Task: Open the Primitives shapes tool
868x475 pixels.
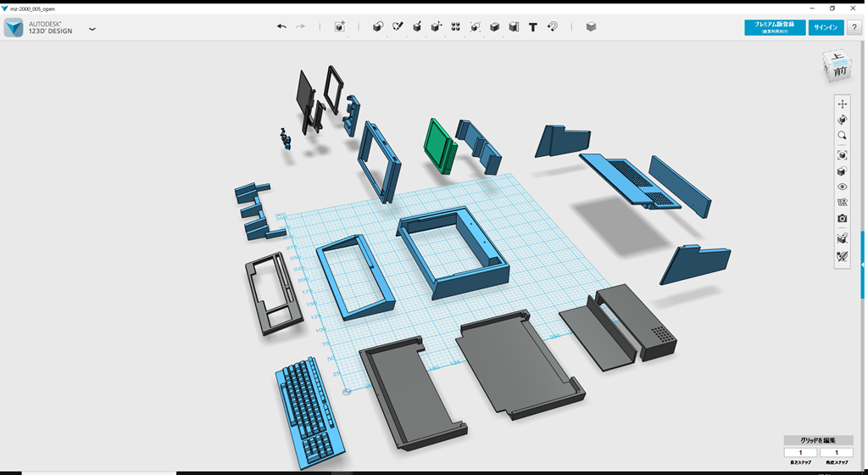Action: click(378, 27)
